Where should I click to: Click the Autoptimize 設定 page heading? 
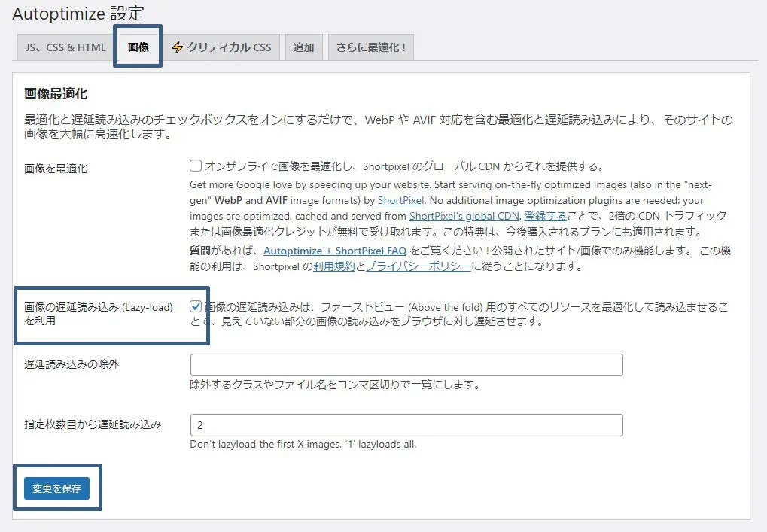pyautogui.click(x=76, y=14)
